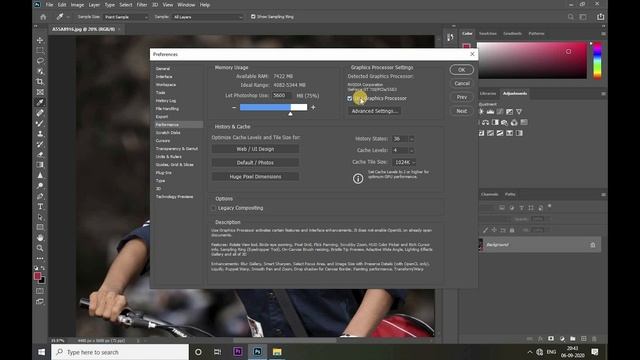This screenshot has width=640, height=360.
Task: Open the Filter menu
Action: 142,5
